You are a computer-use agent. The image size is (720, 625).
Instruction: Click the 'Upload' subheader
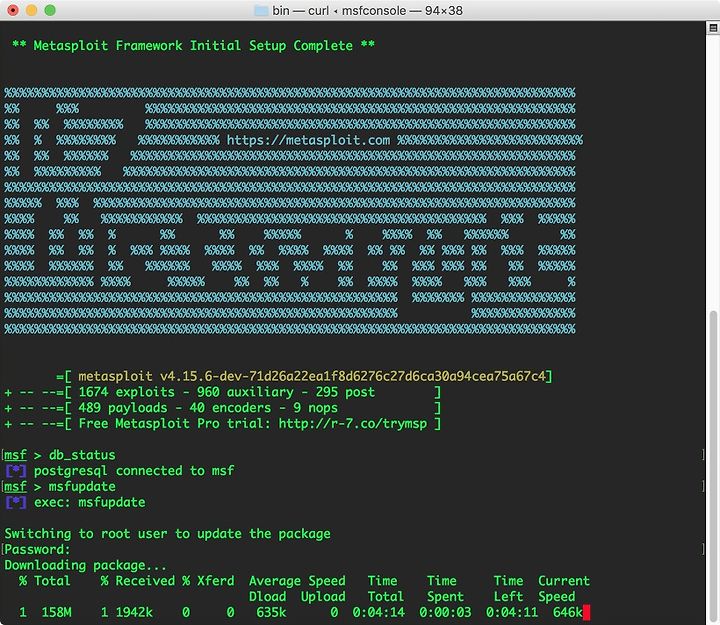323,597
